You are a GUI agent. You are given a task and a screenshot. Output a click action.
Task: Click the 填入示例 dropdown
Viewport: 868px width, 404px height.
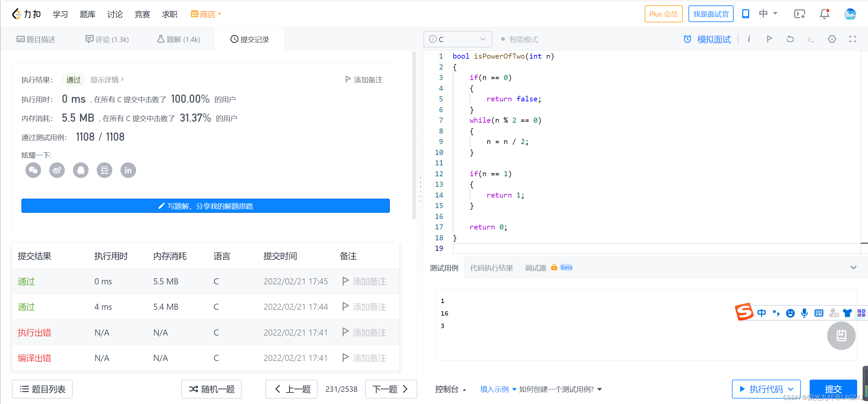pyautogui.click(x=495, y=389)
